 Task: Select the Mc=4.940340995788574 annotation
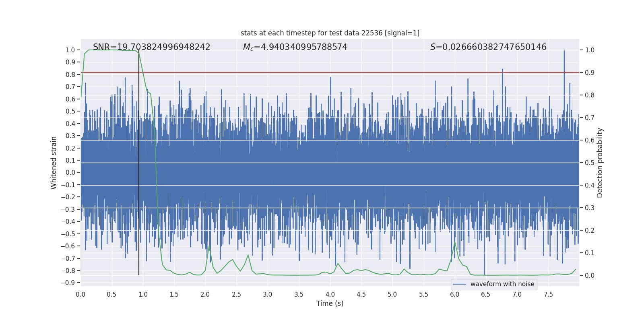(295, 47)
